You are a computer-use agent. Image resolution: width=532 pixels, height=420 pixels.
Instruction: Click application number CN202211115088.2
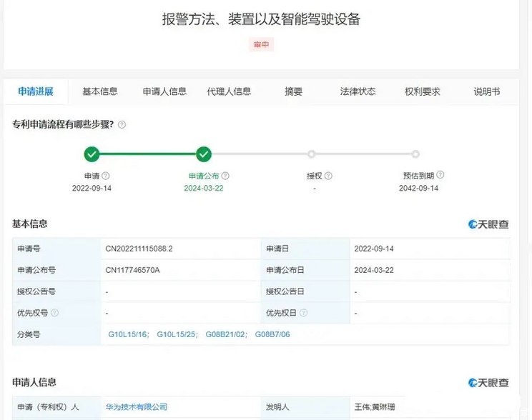point(139,249)
